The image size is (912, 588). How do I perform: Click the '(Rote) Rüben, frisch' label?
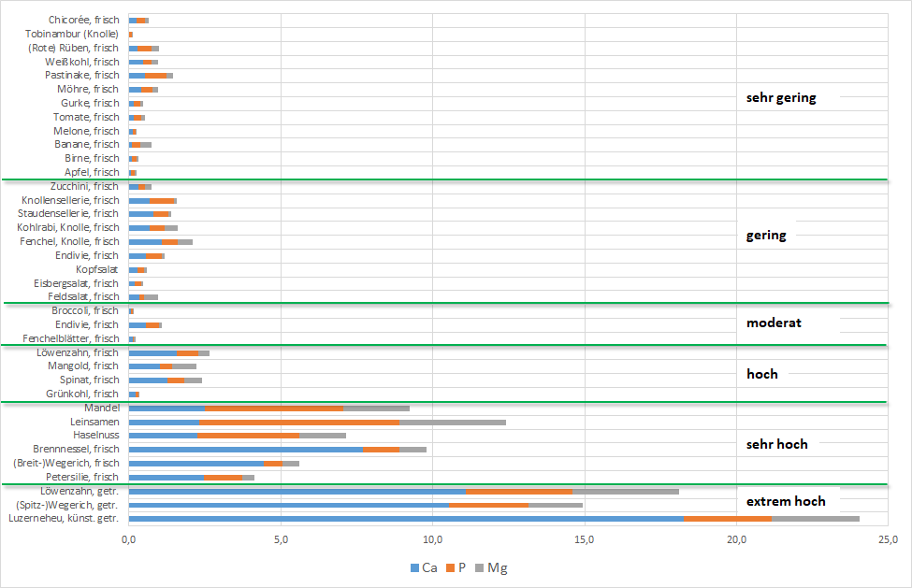tap(73, 49)
